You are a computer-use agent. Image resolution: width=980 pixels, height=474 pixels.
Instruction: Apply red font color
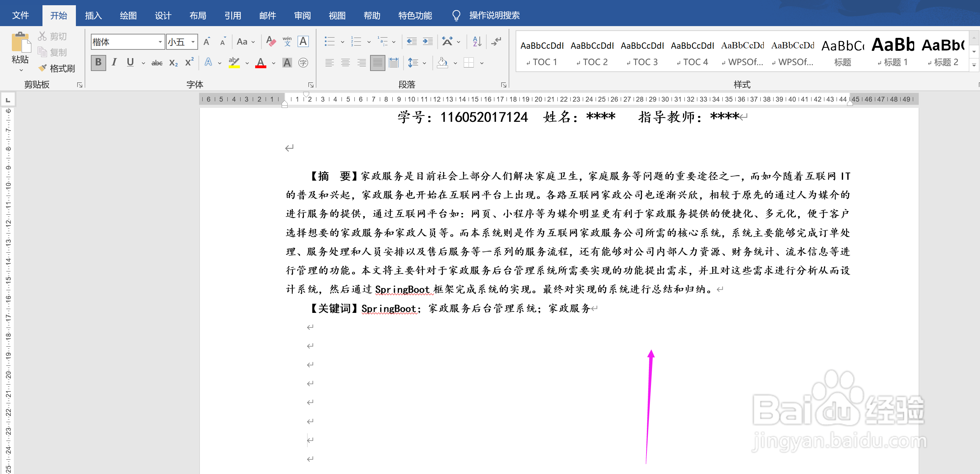(x=261, y=63)
